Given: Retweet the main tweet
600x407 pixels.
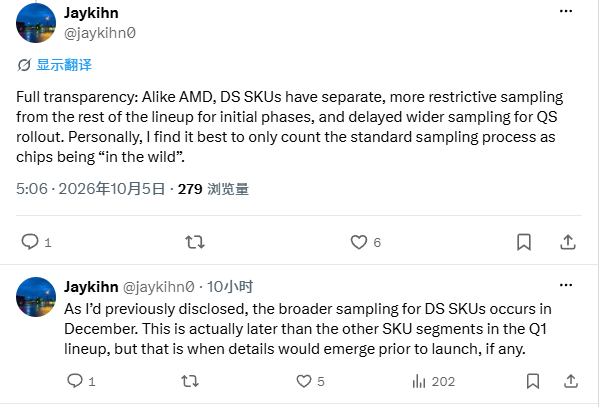Looking at the screenshot, I should pyautogui.click(x=195, y=242).
